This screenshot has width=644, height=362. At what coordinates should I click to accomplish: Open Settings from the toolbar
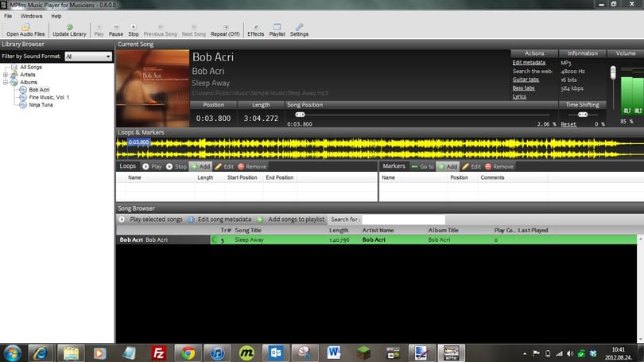299,30
